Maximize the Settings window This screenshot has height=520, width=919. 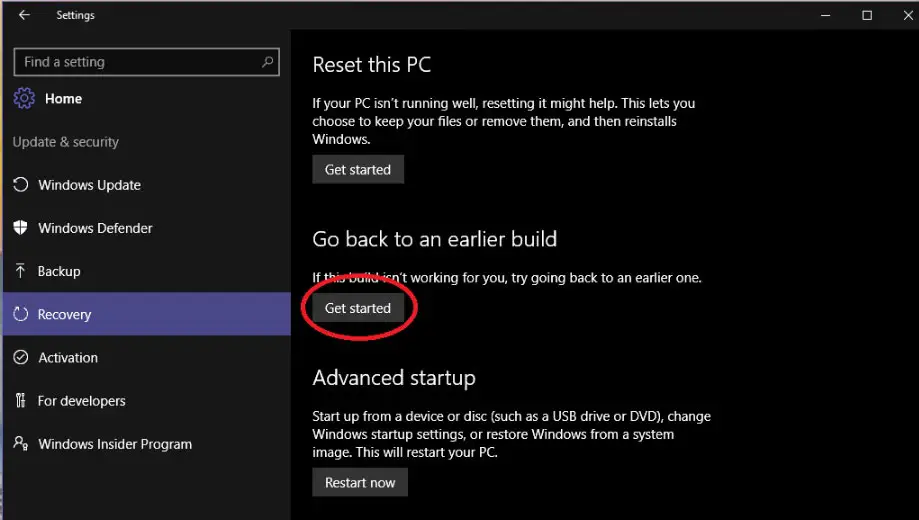pos(867,15)
